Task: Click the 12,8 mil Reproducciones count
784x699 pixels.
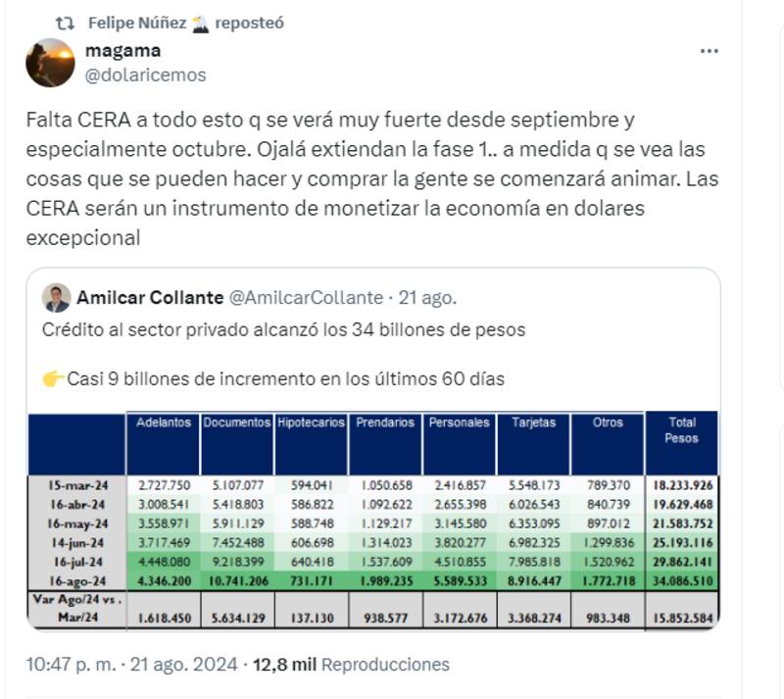Action: 350,665
